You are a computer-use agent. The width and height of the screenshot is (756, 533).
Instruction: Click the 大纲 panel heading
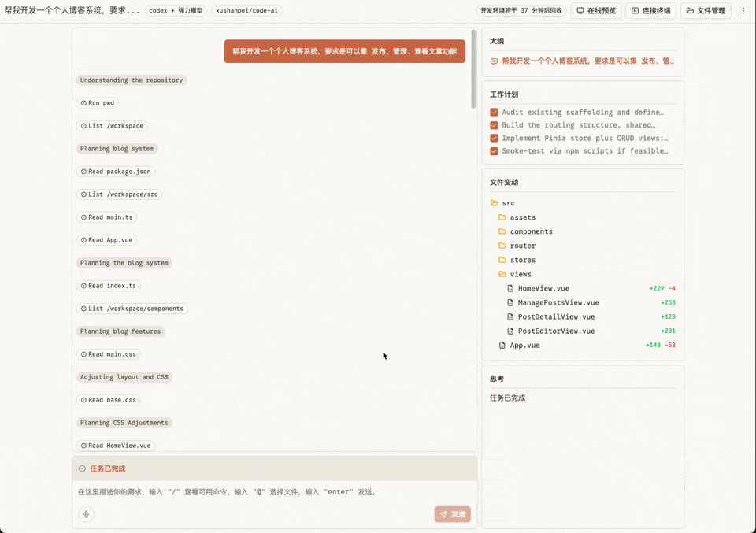click(497, 42)
